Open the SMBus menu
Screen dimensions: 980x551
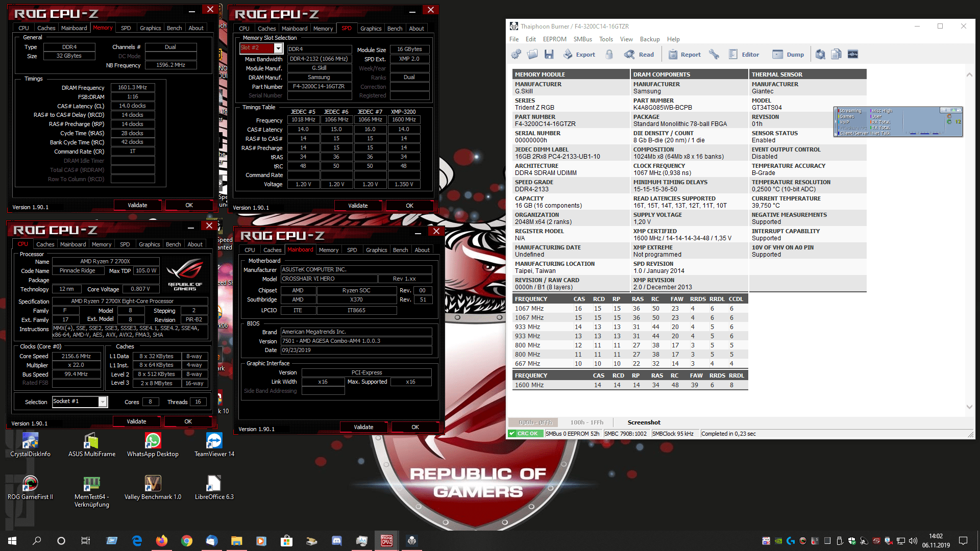(x=582, y=39)
